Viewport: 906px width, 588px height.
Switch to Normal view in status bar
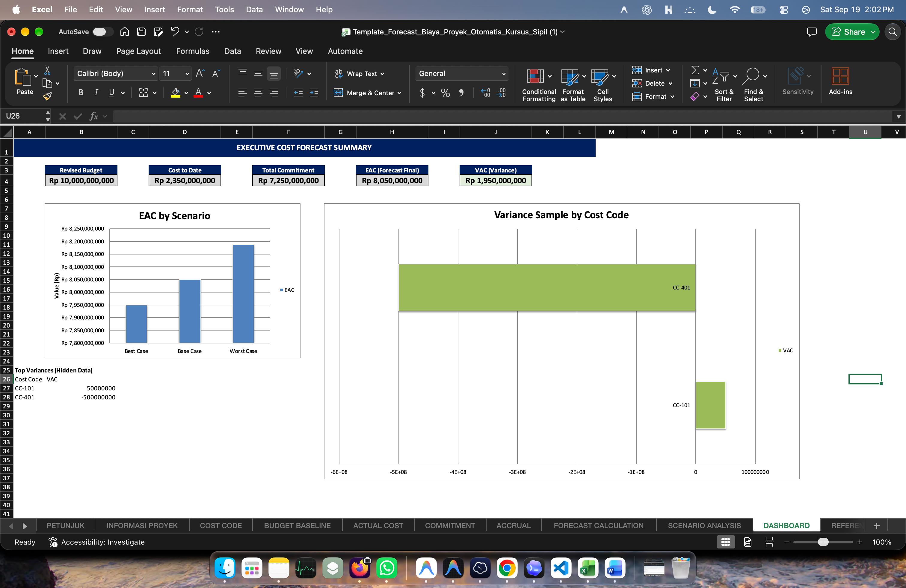[726, 542]
